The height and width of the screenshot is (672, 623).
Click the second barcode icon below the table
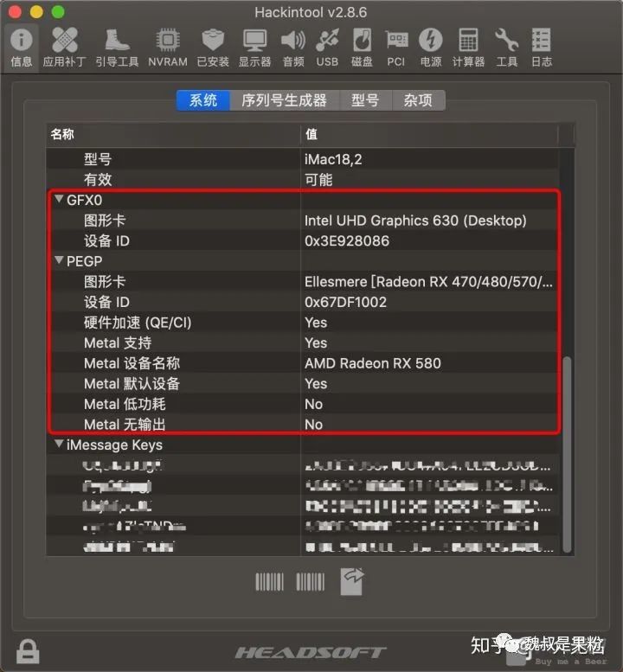click(310, 582)
